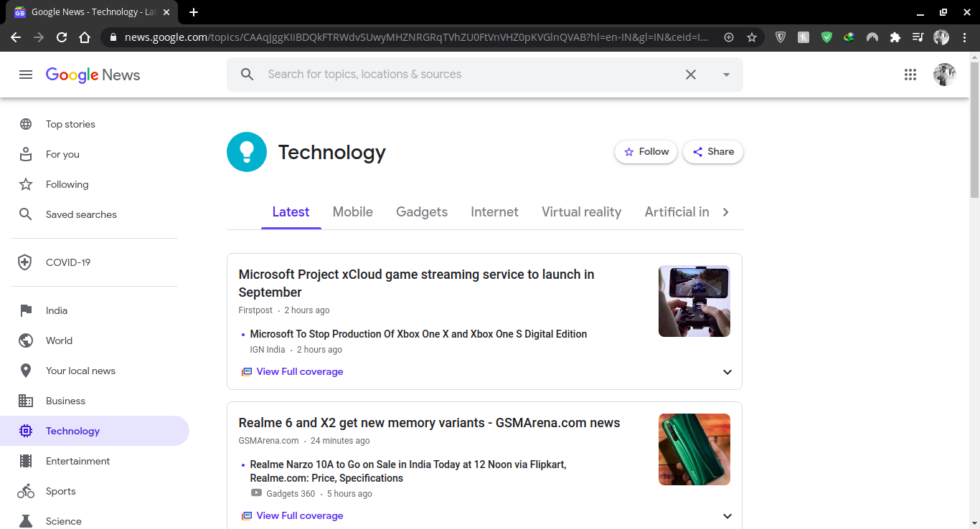Open the mountain-shaped VPN extension
This screenshot has width=980, height=529.
click(x=872, y=37)
